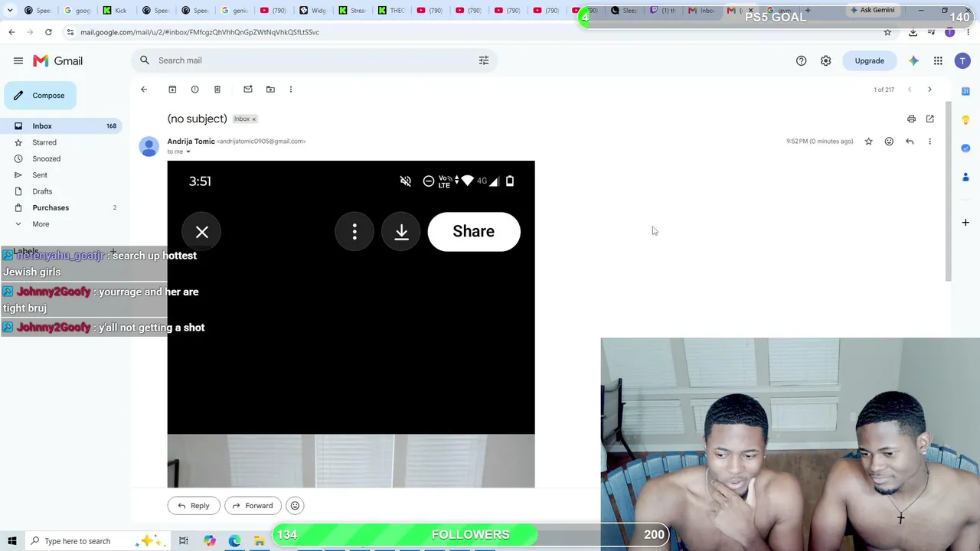Open the Inbox folder

[61, 126]
